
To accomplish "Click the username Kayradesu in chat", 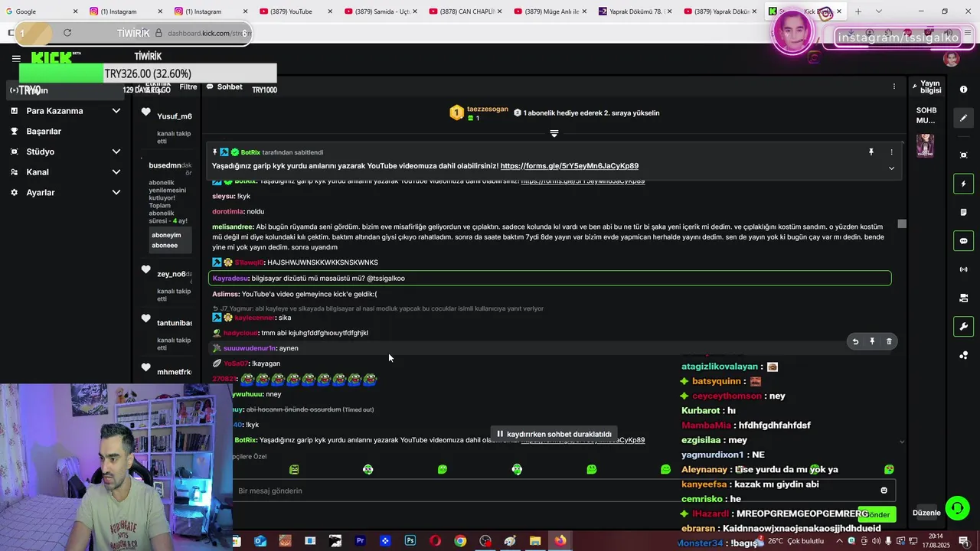I will (230, 279).
